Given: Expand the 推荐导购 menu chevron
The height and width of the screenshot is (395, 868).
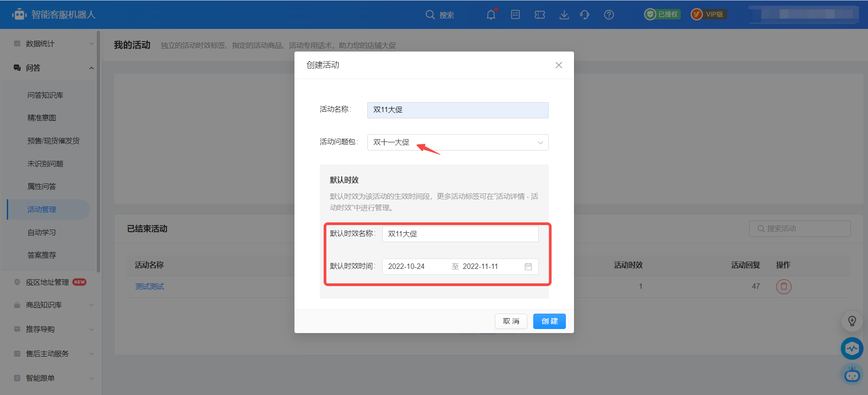Looking at the screenshot, I should (x=91, y=329).
